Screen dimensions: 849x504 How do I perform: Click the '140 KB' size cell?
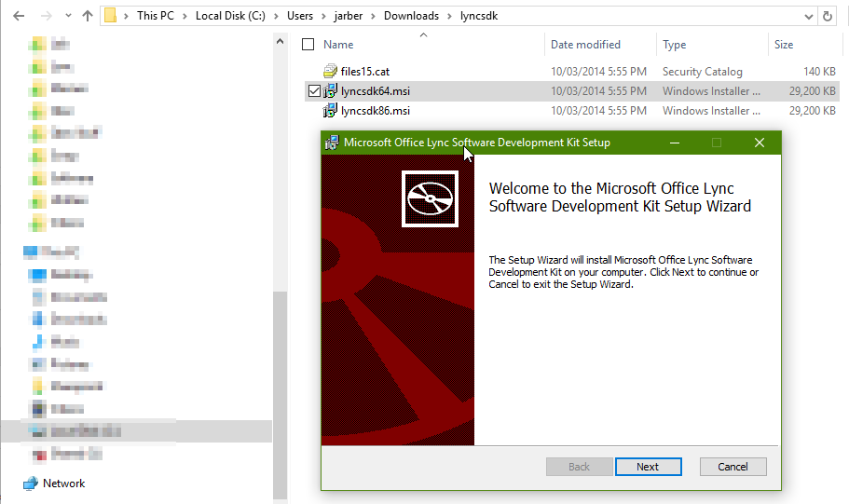click(x=819, y=72)
